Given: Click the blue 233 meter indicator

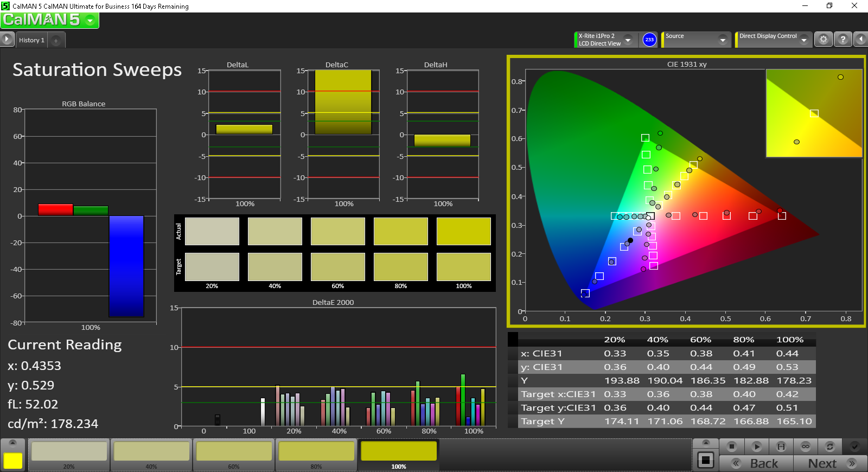Looking at the screenshot, I should pos(649,40).
